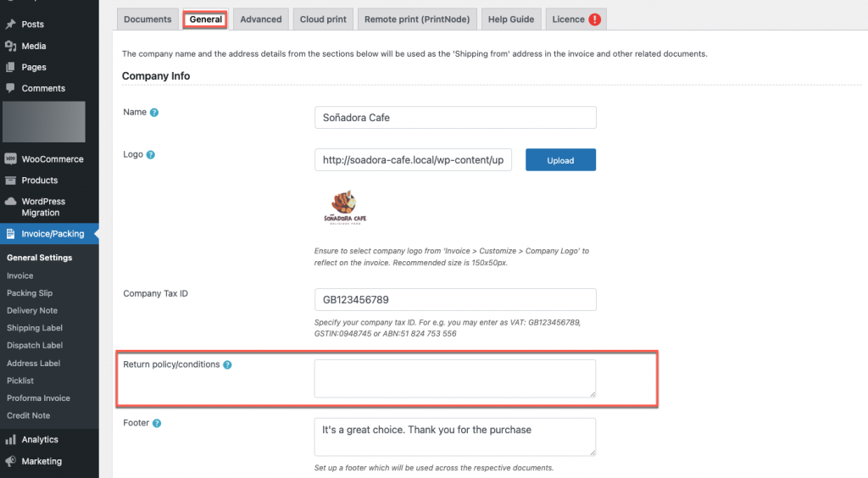Click the WooCommerce logo icon in the sidebar
The width and height of the screenshot is (868, 478).
[10, 158]
